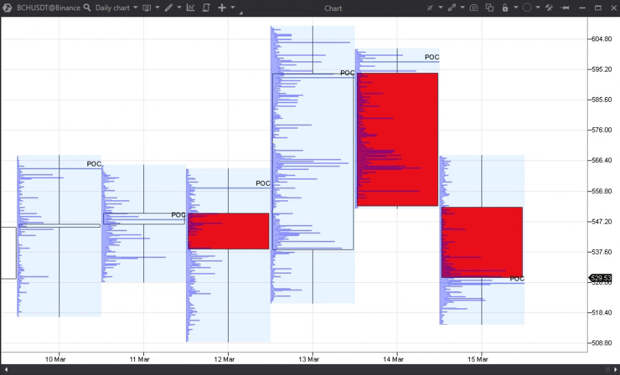Click the 14 Mar date label

(x=393, y=359)
